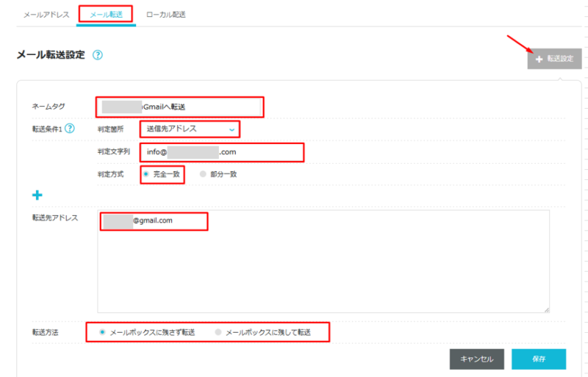Click the resize handle of the 転送先アドレス textarea
Image resolution: width=588 pixels, height=377 pixels.
[x=546, y=309]
